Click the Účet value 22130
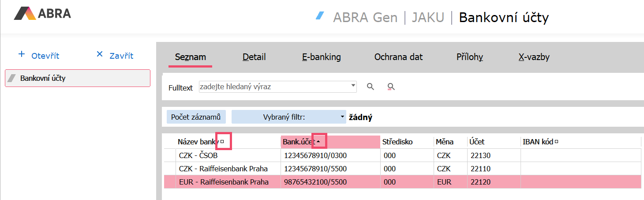This screenshot has height=200, width=644. 480,155
